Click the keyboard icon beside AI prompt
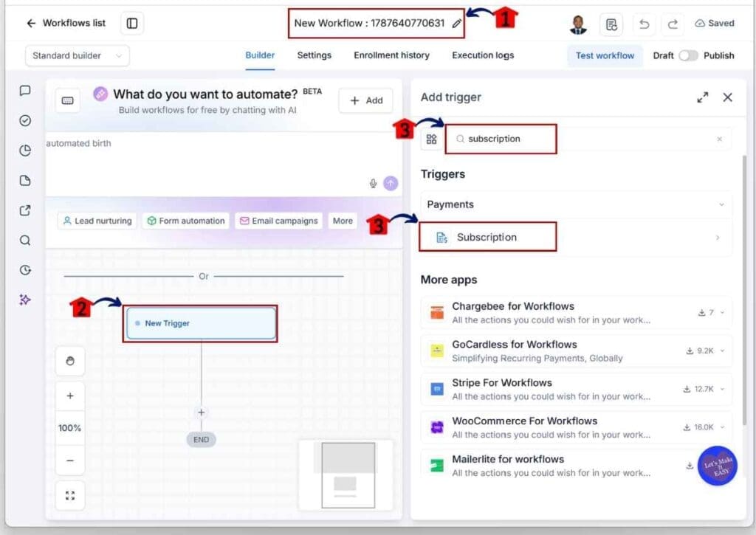The image size is (756, 535). pos(67,100)
